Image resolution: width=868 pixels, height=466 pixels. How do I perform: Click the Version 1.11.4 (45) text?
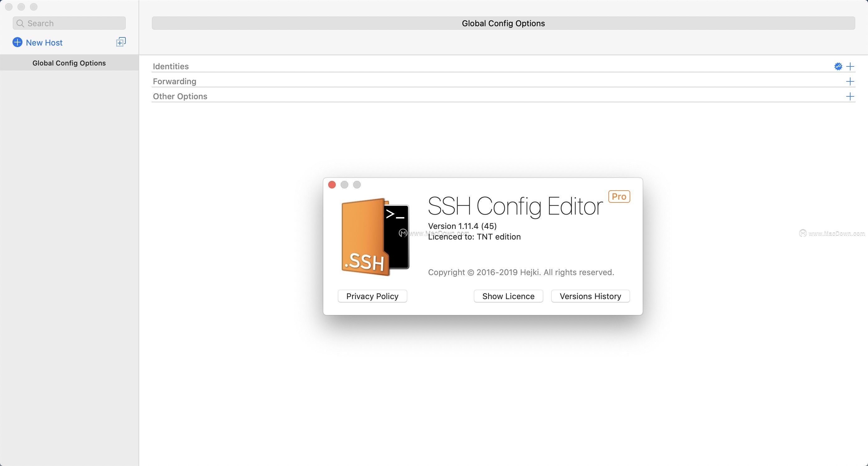click(462, 226)
